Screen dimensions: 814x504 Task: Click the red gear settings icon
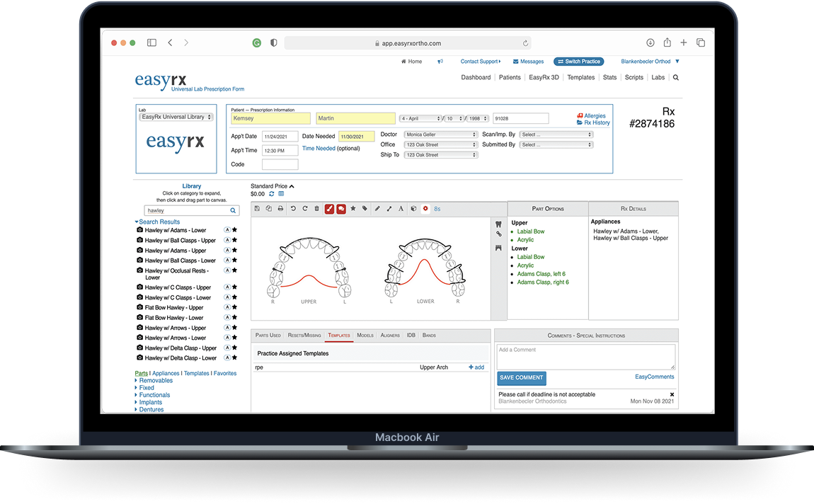click(x=425, y=209)
